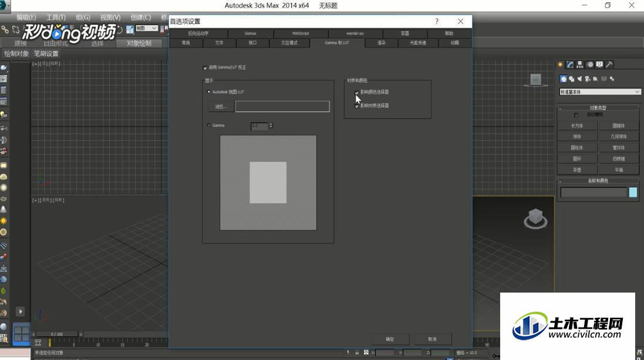Toggle the 自动栅格 checkbox

coord(576,116)
